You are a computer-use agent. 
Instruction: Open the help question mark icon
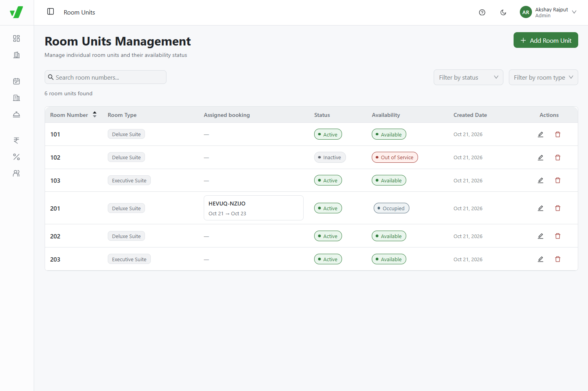[482, 13]
